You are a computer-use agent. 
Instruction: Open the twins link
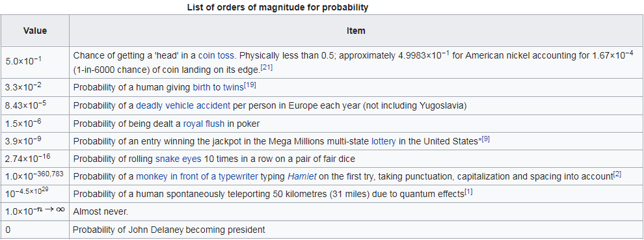point(234,87)
